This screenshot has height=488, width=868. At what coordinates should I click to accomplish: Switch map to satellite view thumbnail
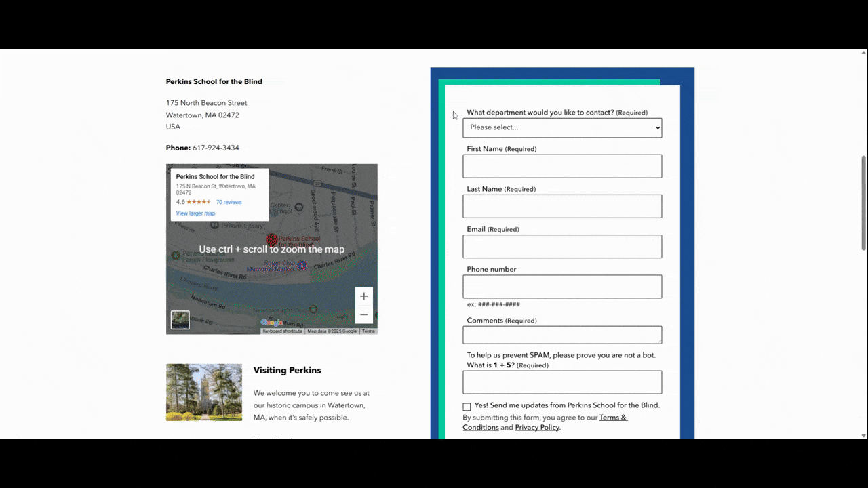click(x=180, y=320)
